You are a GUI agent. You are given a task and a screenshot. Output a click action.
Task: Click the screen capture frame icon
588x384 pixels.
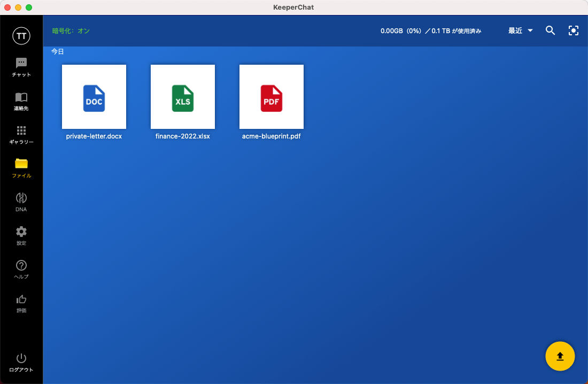coord(574,30)
